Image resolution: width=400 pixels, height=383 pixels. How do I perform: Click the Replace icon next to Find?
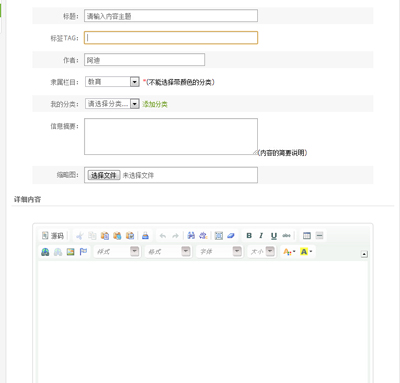203,236
